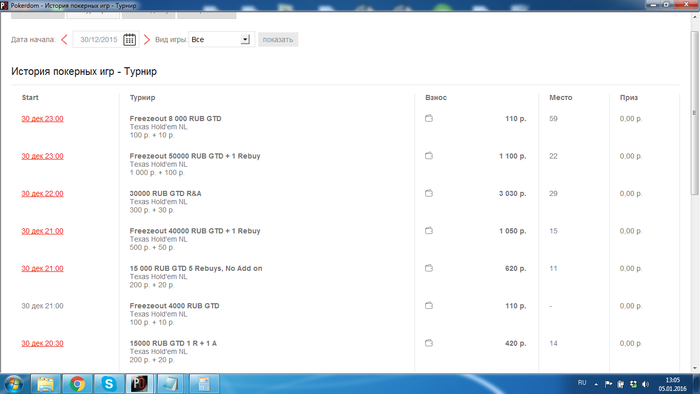Screen dimensions: 700x394
Task: Click wallet icon in 15 000 RUB 5 Rebuys row
Action: [x=429, y=268]
